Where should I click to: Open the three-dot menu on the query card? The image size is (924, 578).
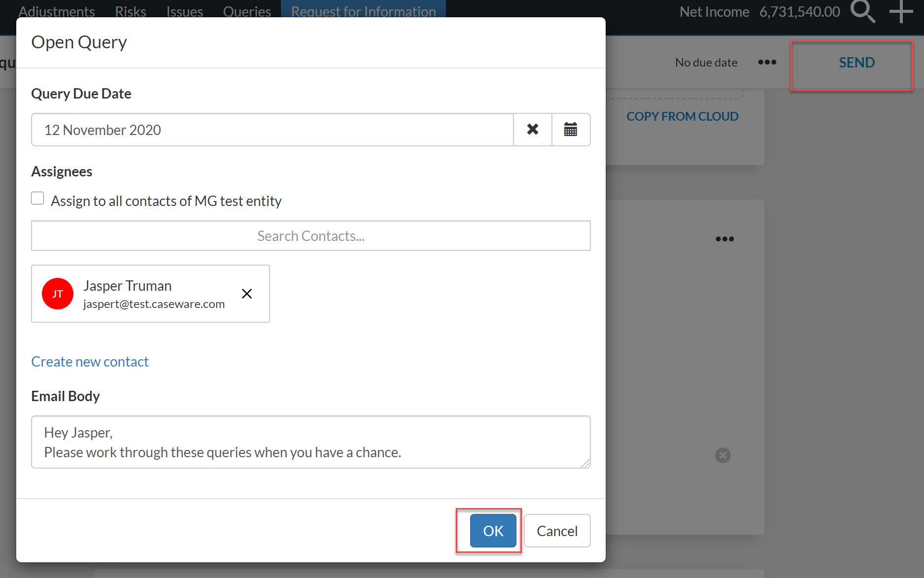tap(725, 239)
